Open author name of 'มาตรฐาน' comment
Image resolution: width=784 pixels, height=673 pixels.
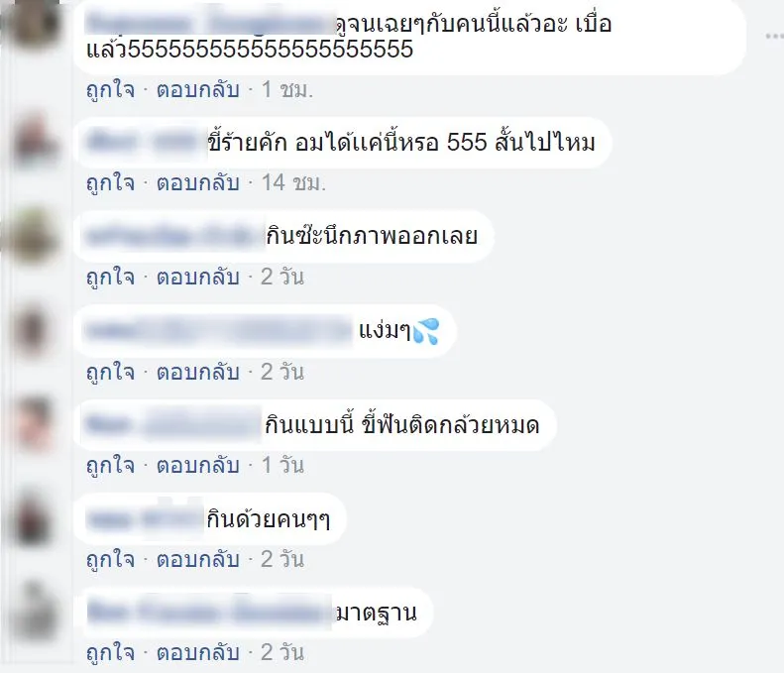click(x=209, y=612)
